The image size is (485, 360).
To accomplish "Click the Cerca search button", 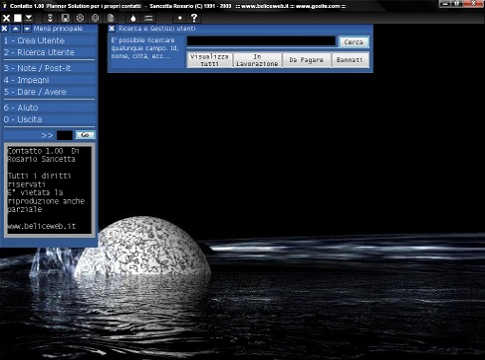I will pos(354,42).
